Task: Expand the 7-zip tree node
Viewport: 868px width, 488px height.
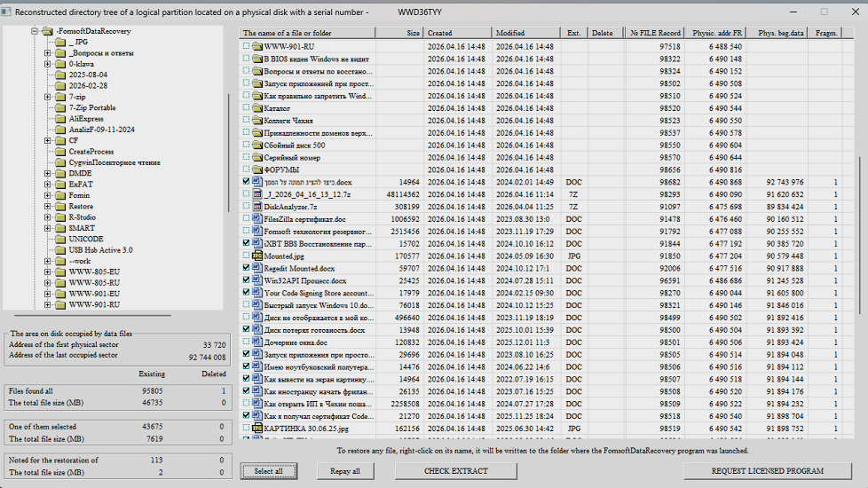Action: 48,97
